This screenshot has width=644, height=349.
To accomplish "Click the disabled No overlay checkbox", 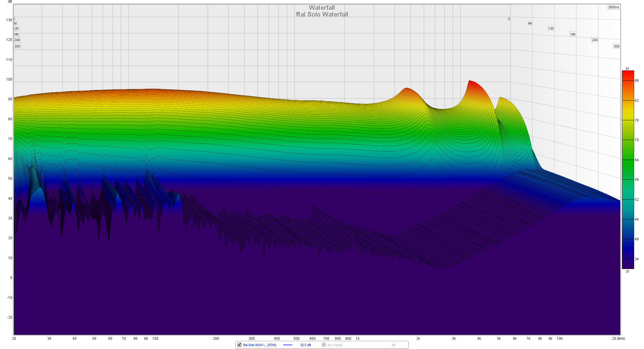I will [324, 345].
